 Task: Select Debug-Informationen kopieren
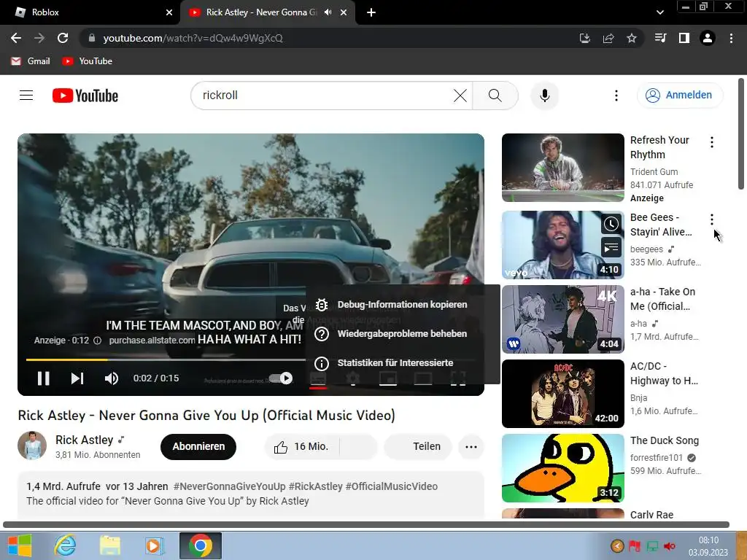pos(403,305)
